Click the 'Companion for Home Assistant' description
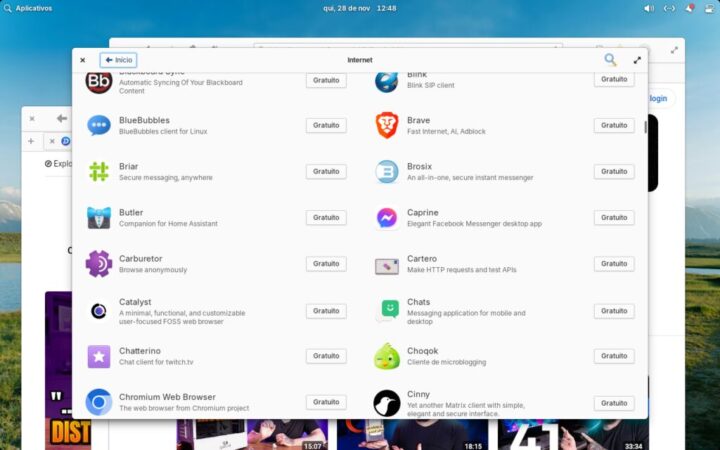Screen dimensions: 720x450 168,224
